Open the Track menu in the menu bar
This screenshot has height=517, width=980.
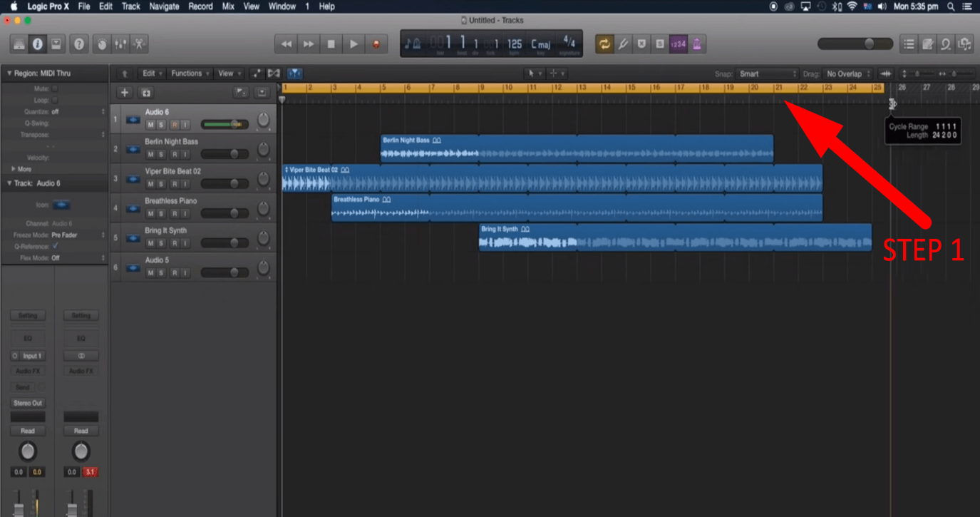coord(130,6)
